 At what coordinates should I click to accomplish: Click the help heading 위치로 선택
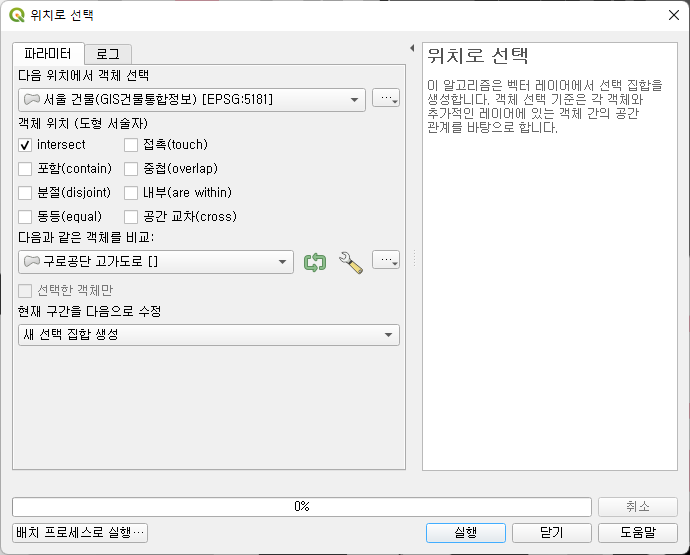[477, 56]
